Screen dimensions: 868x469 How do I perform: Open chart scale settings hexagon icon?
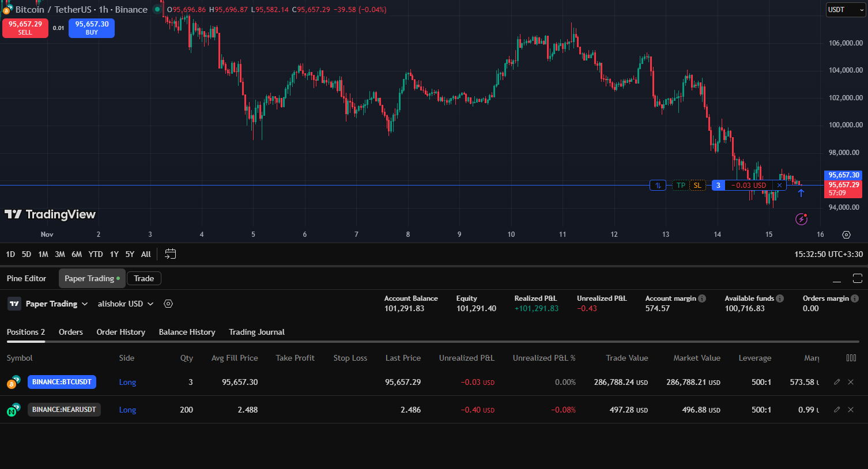pyautogui.click(x=846, y=234)
